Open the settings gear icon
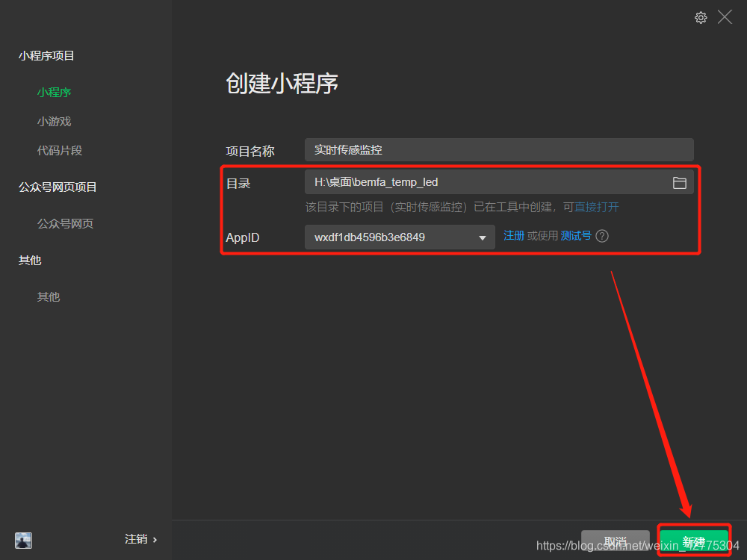 (x=701, y=18)
